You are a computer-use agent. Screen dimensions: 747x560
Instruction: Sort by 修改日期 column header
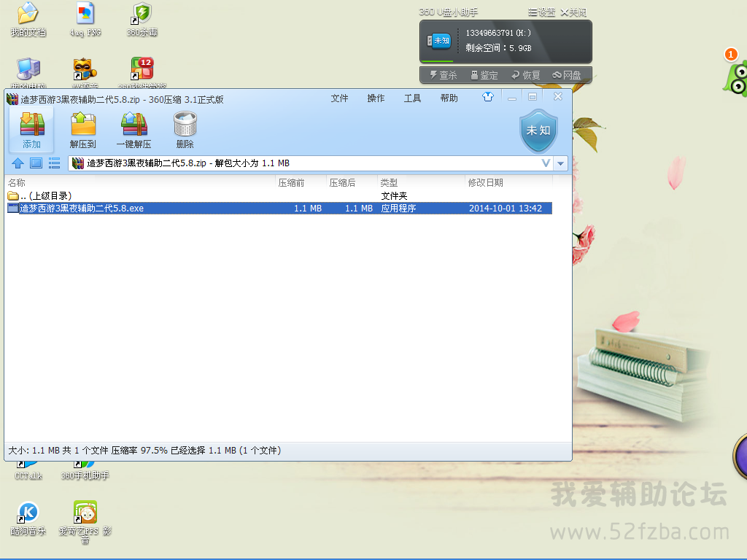508,183
